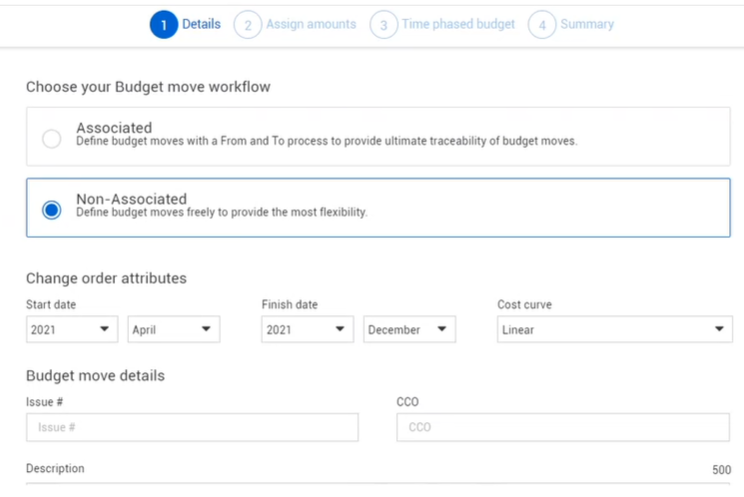Click the Non-Associated workflow description text
Screen dimensions: 744x497
[x=222, y=212]
